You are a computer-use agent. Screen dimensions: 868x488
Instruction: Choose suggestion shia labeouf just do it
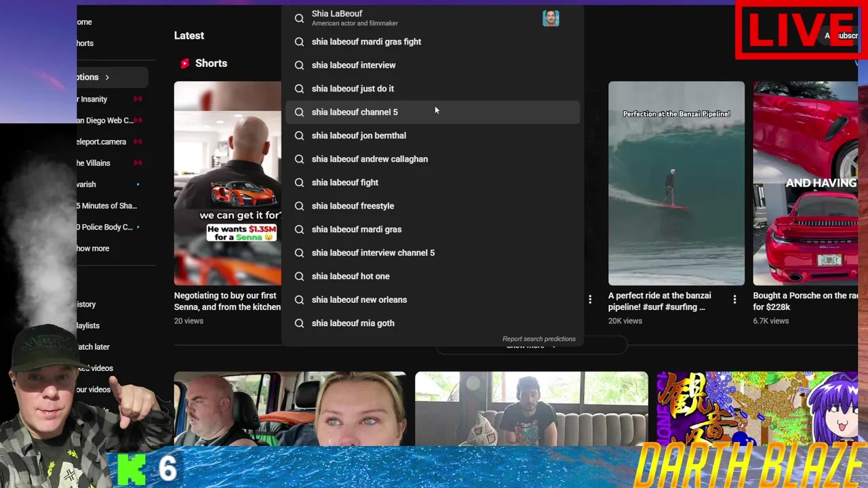433,89
